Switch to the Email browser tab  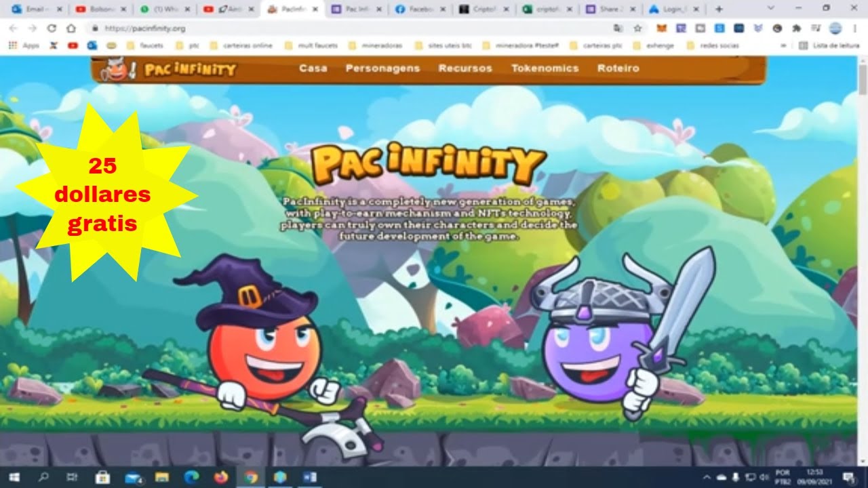pyautogui.click(x=37, y=9)
